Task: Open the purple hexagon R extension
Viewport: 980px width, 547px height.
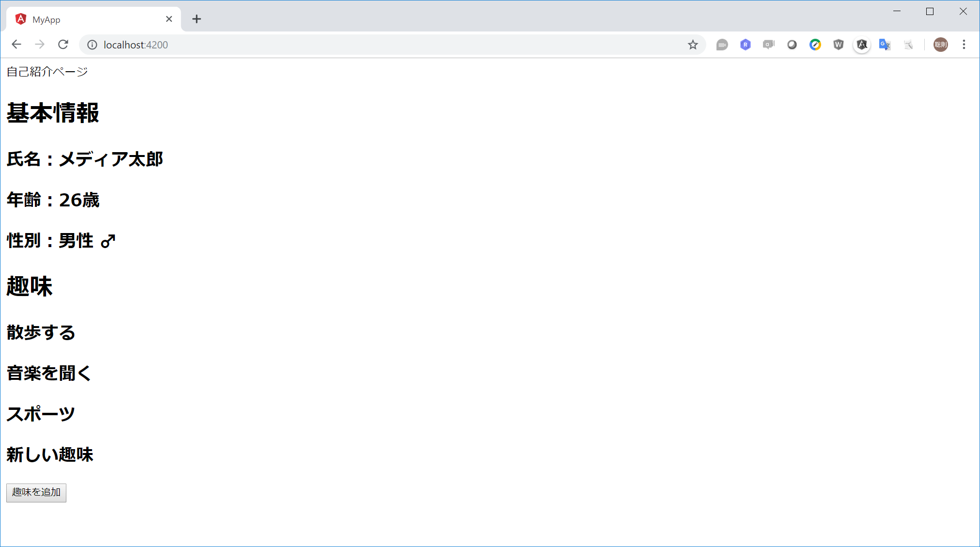Action: point(746,45)
